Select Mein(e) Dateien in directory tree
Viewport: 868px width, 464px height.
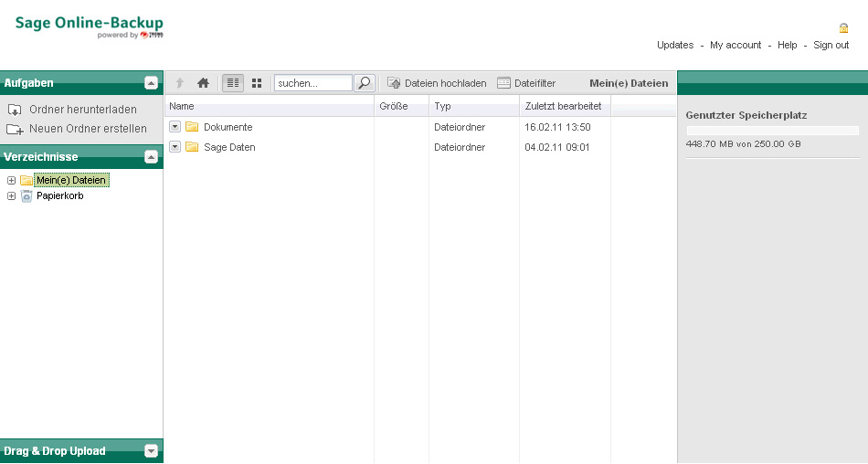(x=71, y=180)
